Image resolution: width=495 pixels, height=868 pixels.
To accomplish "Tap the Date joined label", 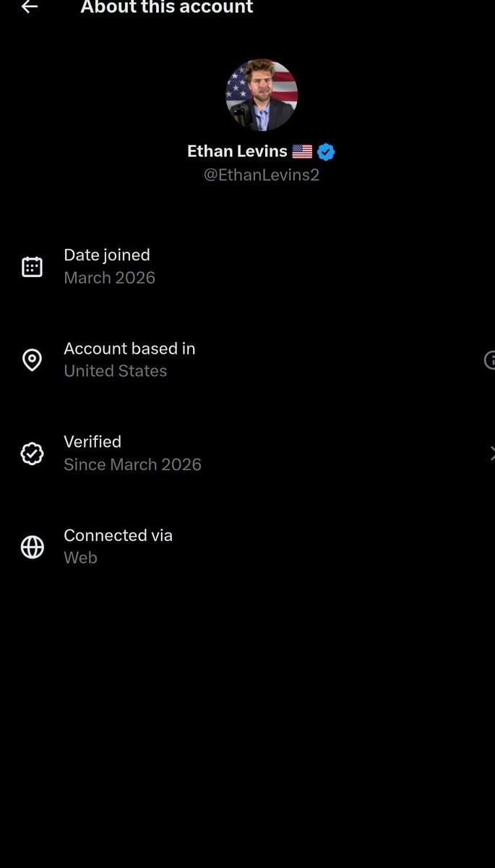I will click(107, 255).
